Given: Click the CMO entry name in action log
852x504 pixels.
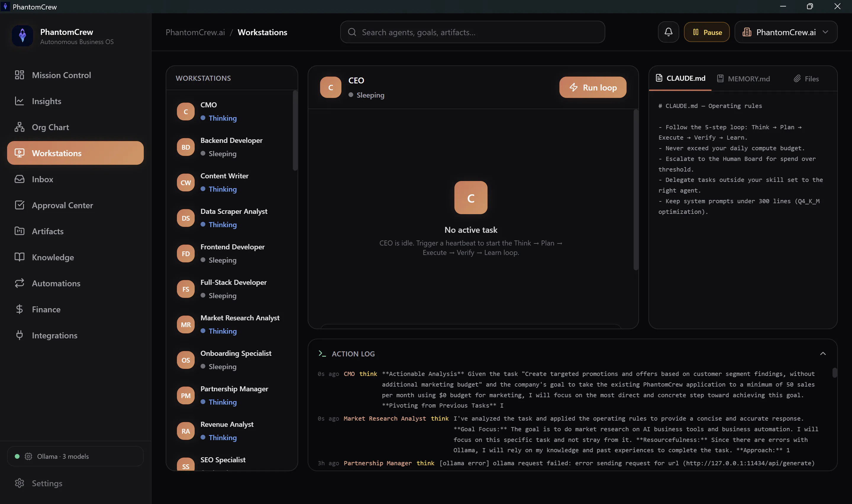Looking at the screenshot, I should point(349,374).
